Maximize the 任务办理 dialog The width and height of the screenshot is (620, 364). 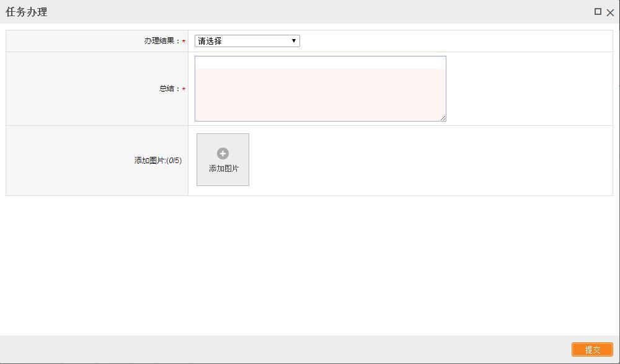pos(598,12)
